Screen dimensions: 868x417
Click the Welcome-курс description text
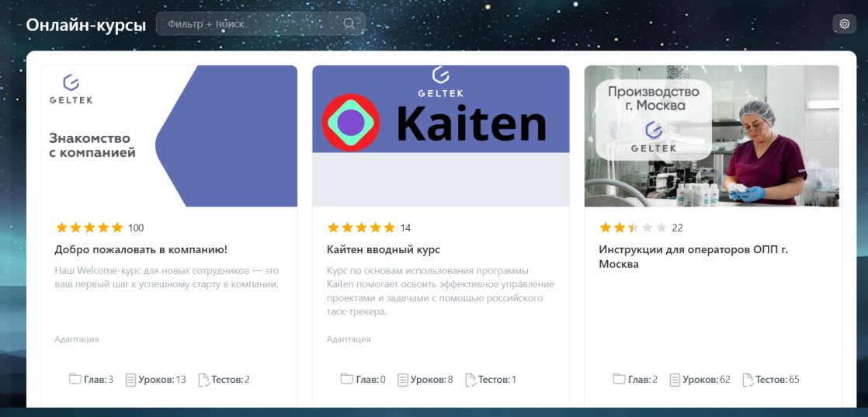167,277
